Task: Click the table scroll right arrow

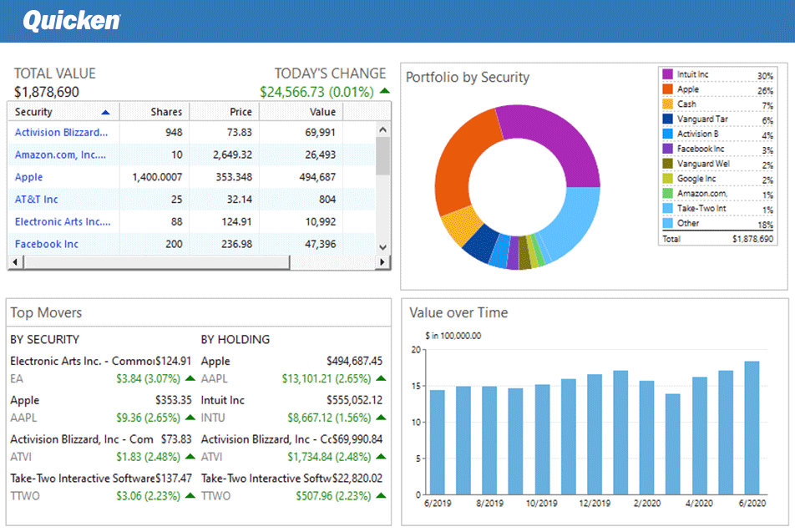Action: pyautogui.click(x=382, y=261)
